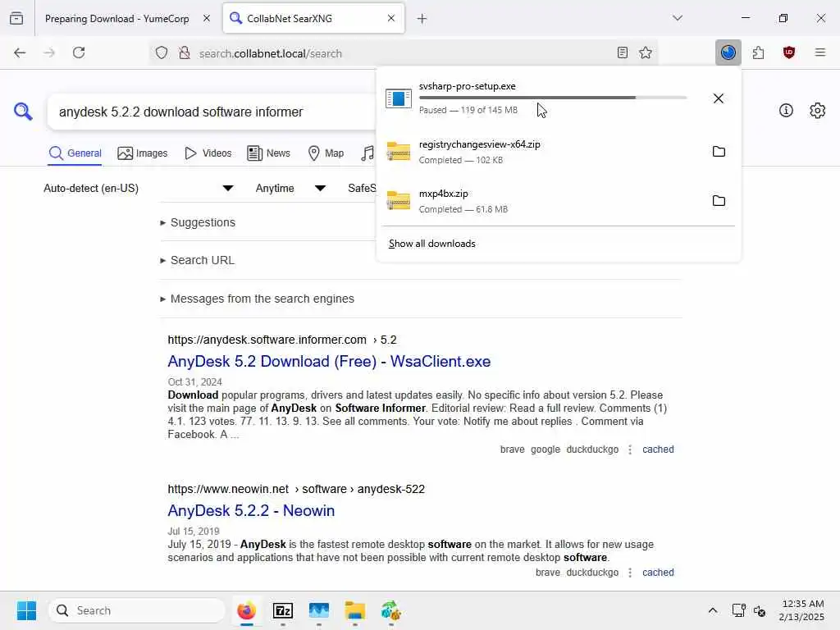Select the Videos search category
The image size is (840, 630).
(208, 153)
